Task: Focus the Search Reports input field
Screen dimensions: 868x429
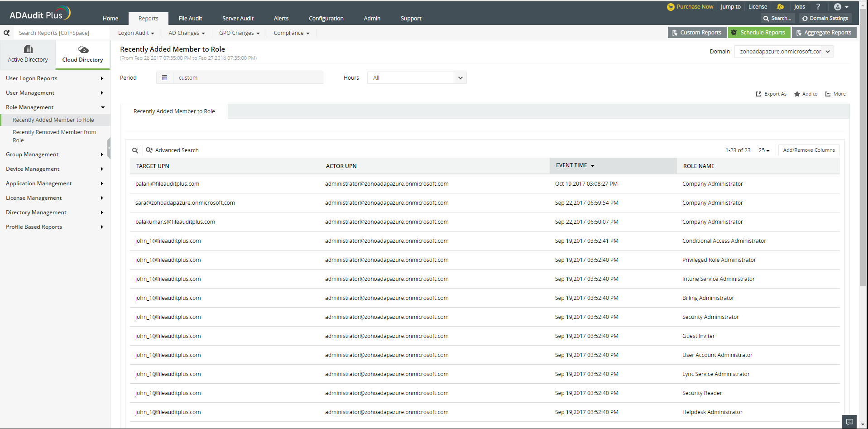Action: pyautogui.click(x=62, y=33)
